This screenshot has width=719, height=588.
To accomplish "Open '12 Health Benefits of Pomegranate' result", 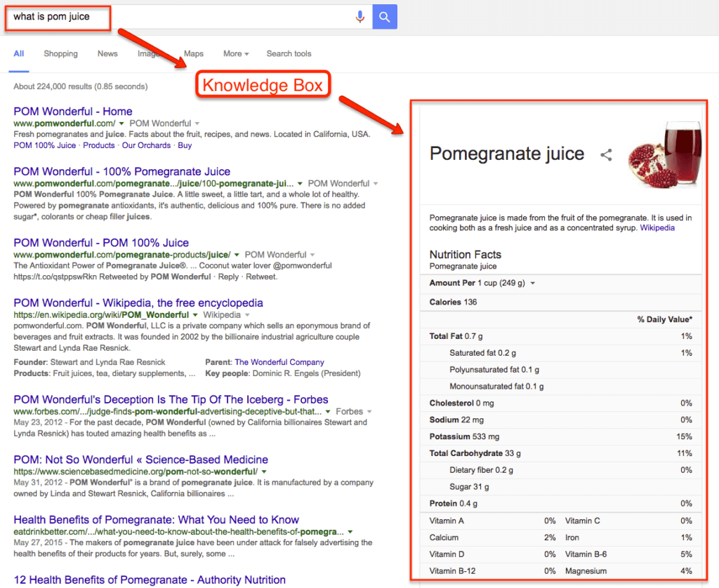I will click(x=150, y=580).
